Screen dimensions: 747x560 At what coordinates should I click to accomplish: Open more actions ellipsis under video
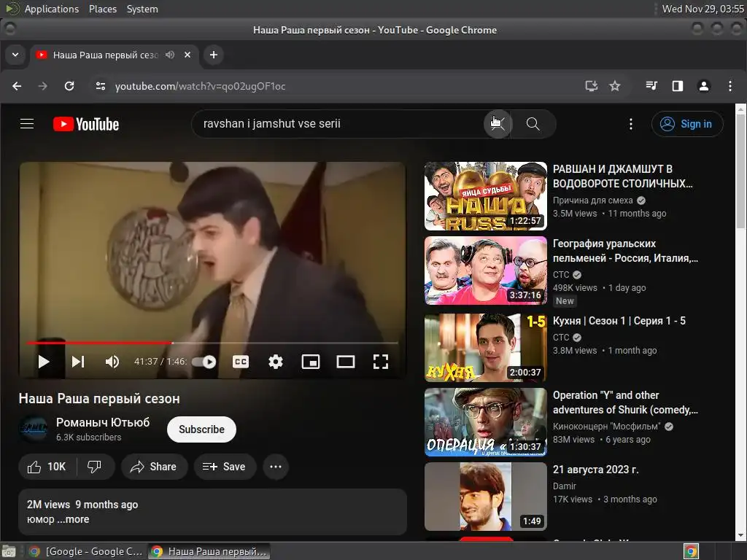tap(275, 467)
